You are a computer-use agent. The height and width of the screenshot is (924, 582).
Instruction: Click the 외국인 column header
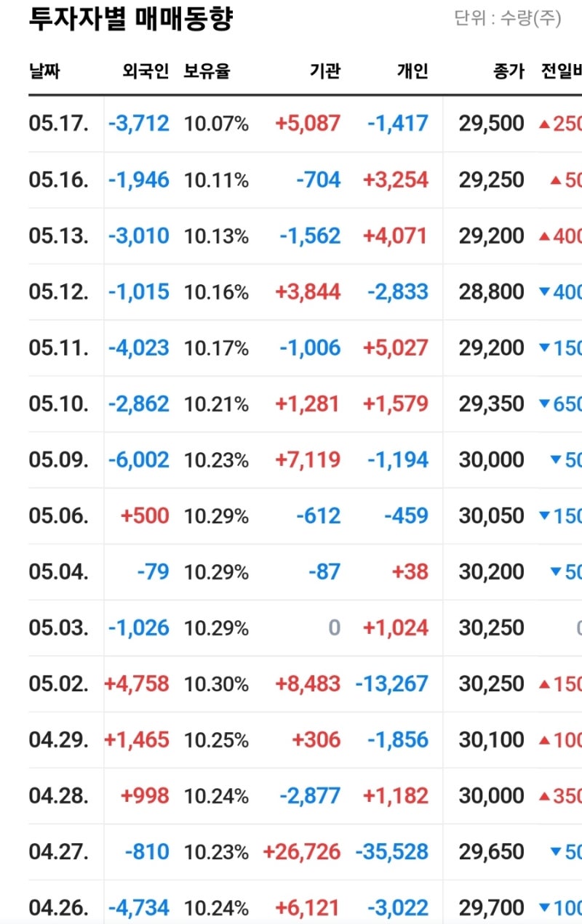(145, 71)
